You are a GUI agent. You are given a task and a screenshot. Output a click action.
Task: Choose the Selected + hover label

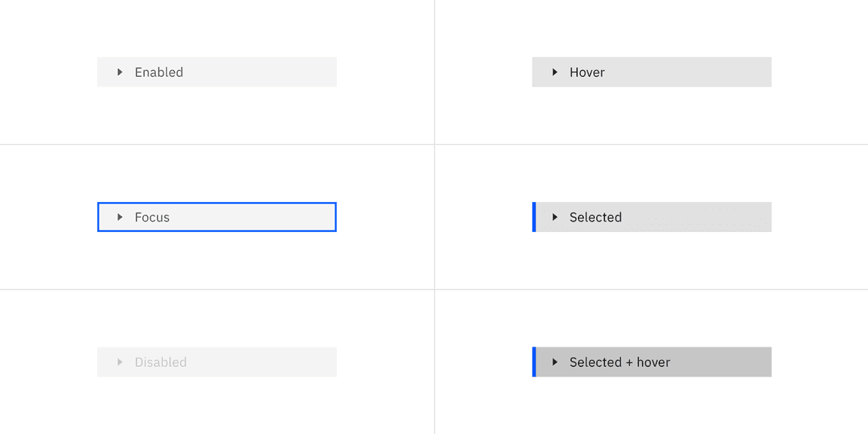pyautogui.click(x=619, y=362)
